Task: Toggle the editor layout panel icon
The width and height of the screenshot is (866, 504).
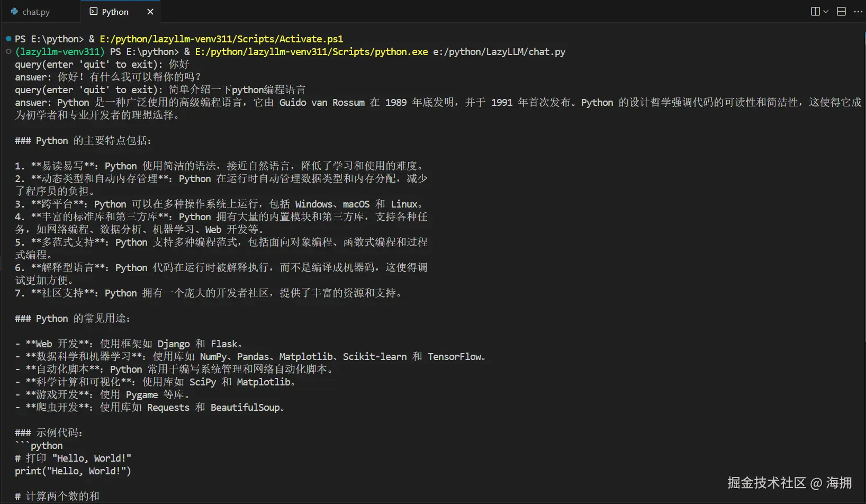Action: [x=841, y=11]
